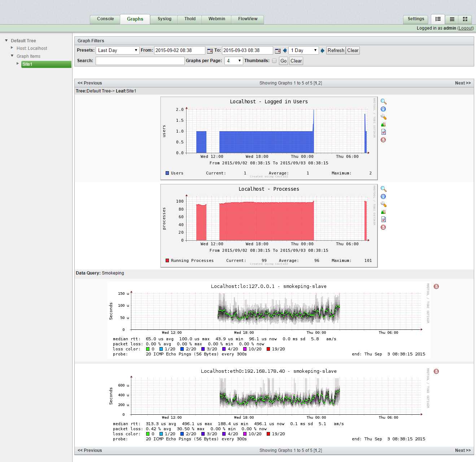Open the Logged in Users graph image

[x=269, y=138]
